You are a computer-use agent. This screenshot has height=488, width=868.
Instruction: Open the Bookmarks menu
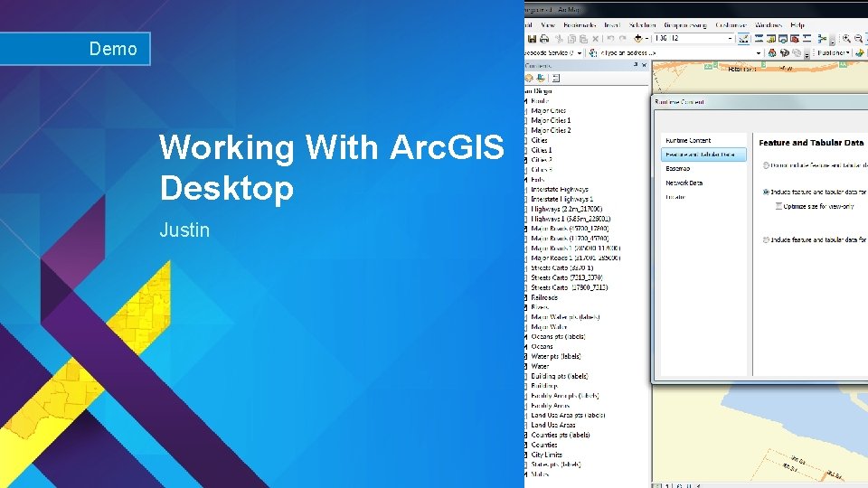tap(579, 25)
